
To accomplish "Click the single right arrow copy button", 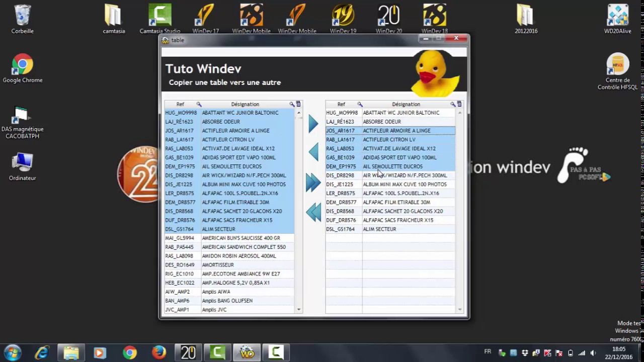I will (x=313, y=123).
